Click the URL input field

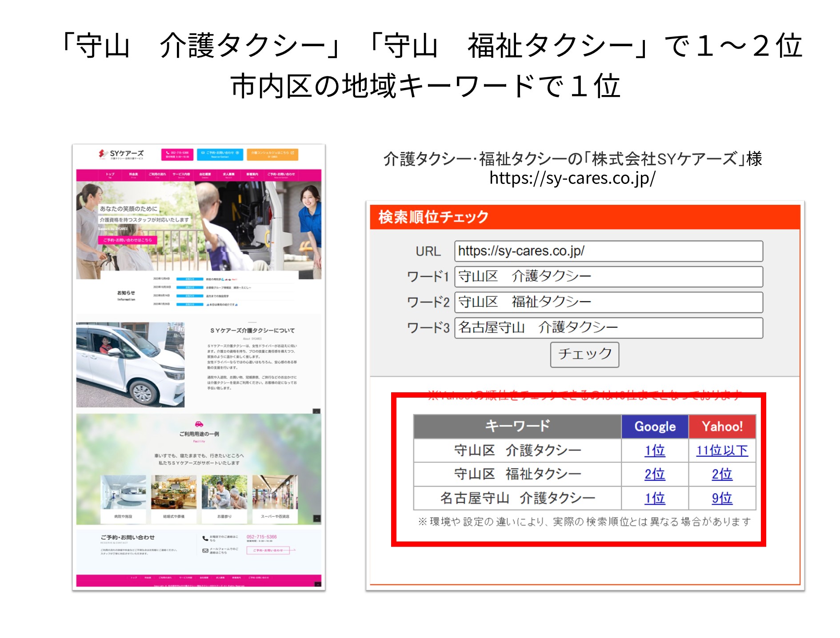click(608, 251)
